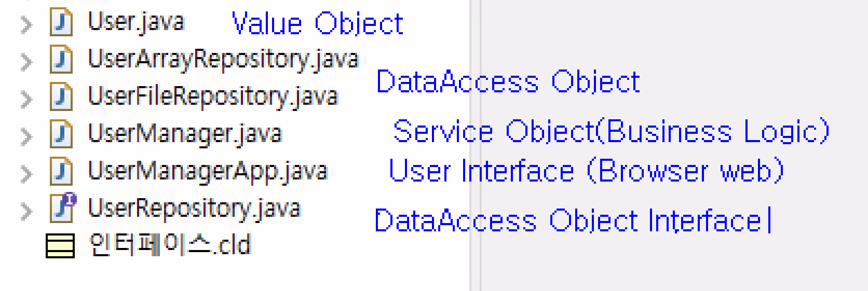Select the UserManagerApp.java file name

tap(208, 172)
